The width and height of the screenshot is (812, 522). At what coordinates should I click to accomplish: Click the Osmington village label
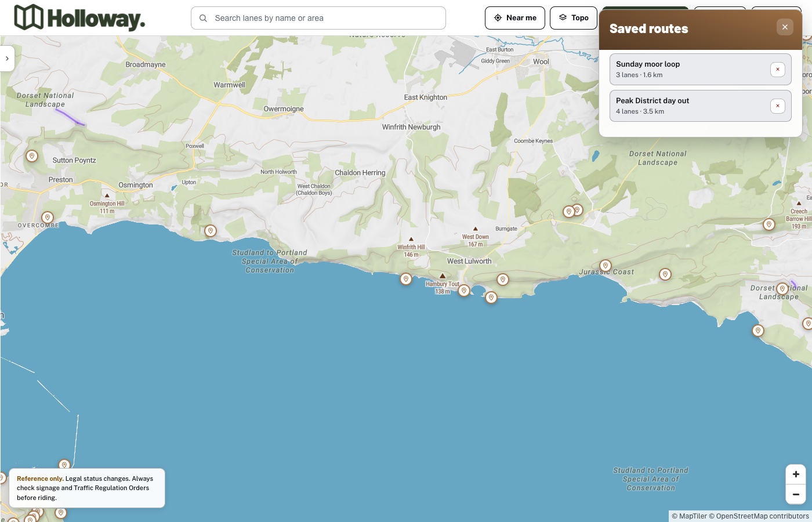[x=136, y=186]
